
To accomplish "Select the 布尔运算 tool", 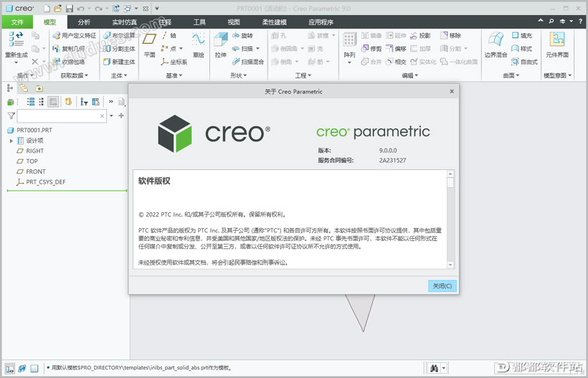I will (x=119, y=36).
